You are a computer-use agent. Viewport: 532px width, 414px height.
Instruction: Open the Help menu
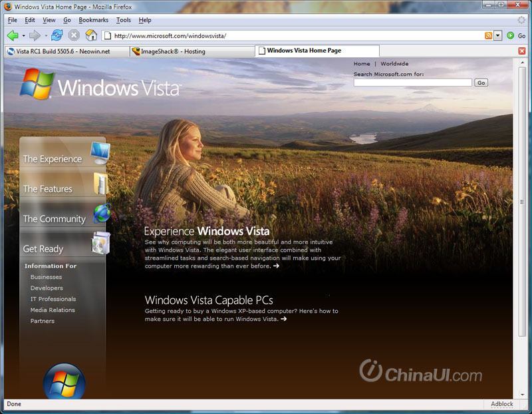tap(145, 20)
